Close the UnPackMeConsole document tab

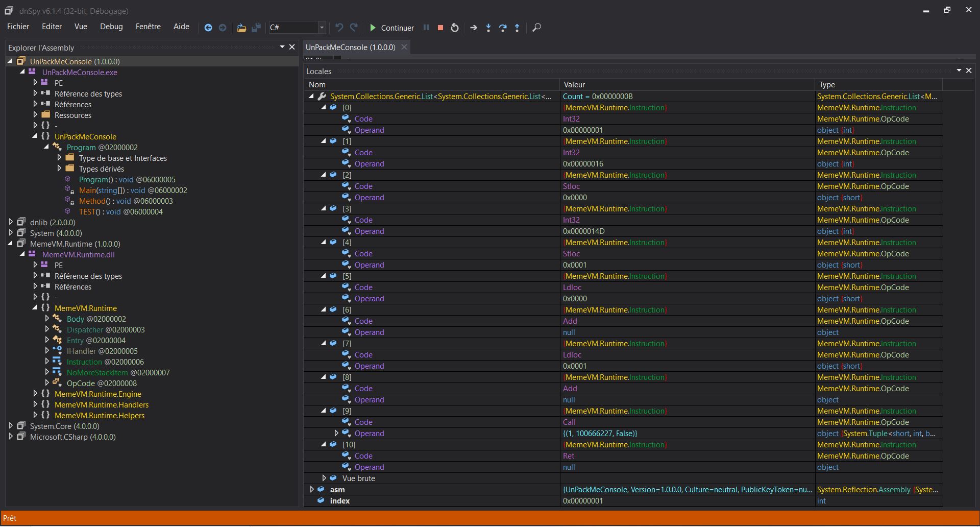[x=404, y=47]
